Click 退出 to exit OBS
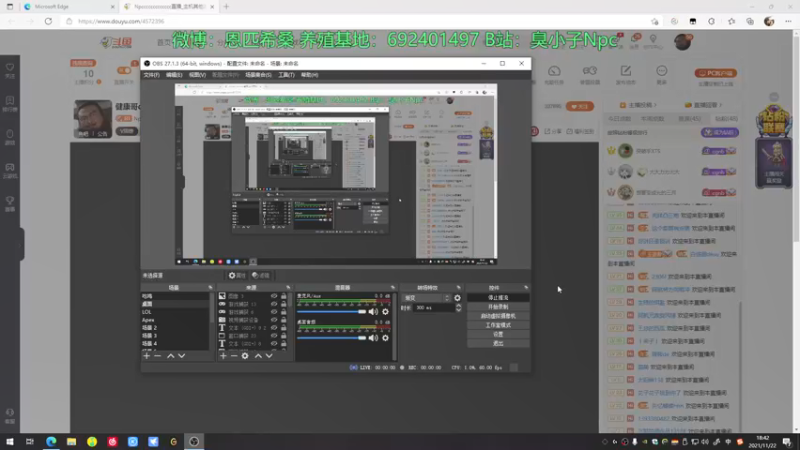 (498, 343)
